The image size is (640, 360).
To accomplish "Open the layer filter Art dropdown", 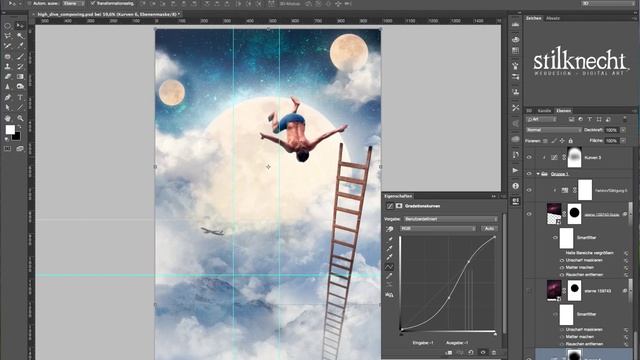I will pos(541,119).
